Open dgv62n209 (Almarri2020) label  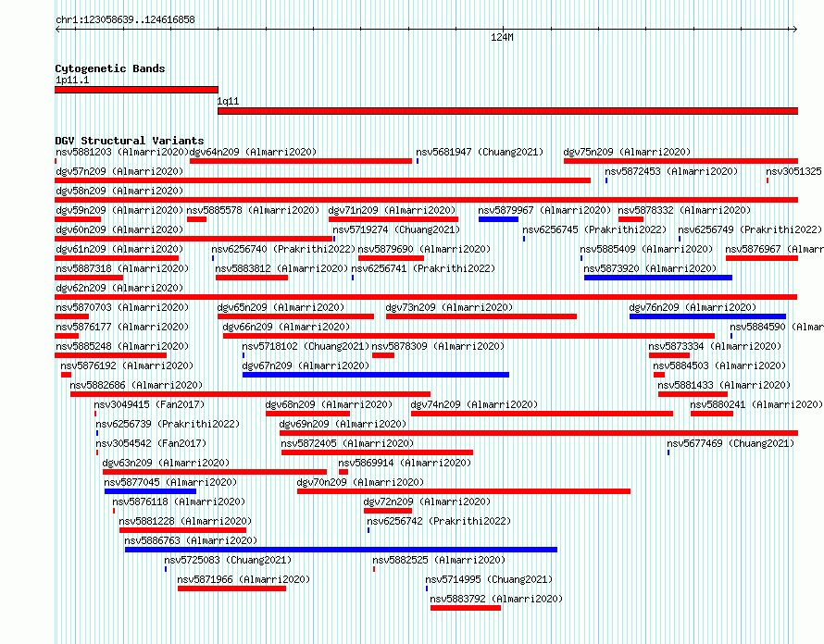[x=119, y=288]
